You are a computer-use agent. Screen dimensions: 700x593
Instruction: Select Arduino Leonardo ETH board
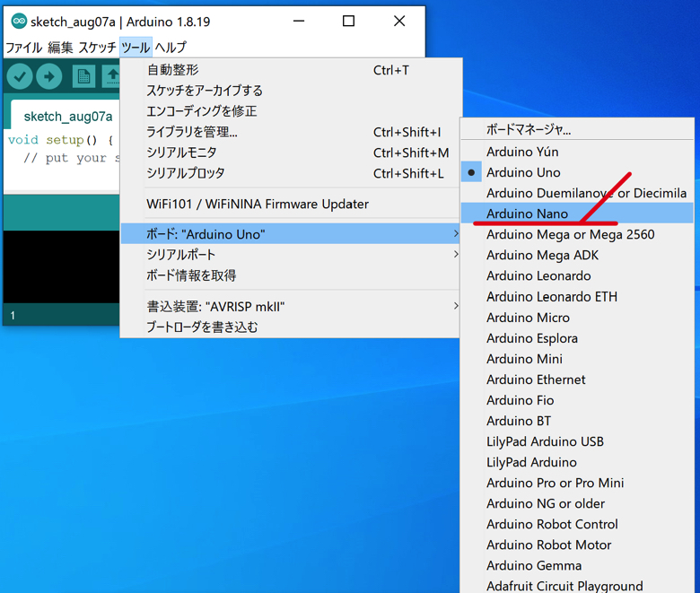pos(577,296)
